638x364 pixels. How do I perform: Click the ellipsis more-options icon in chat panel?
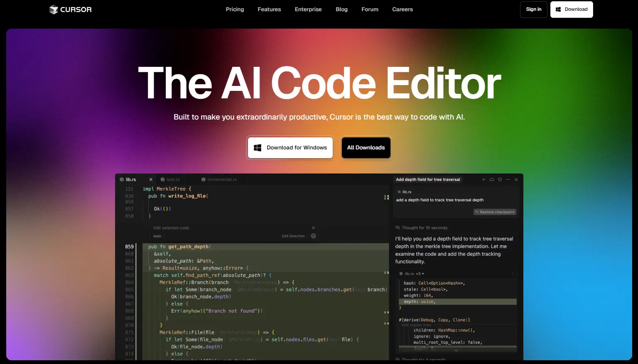click(x=508, y=179)
